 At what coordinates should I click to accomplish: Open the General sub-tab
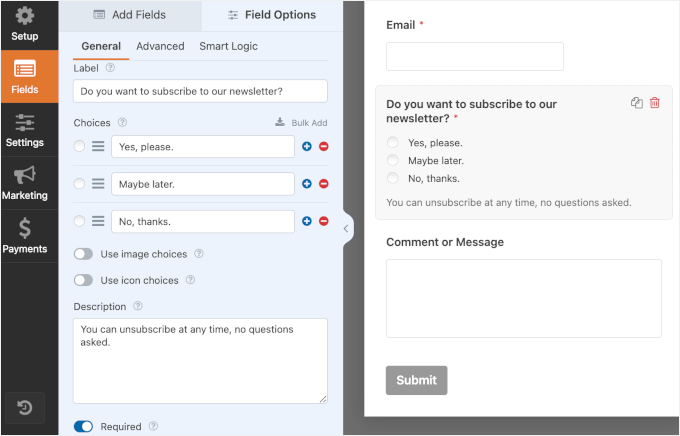click(x=101, y=46)
